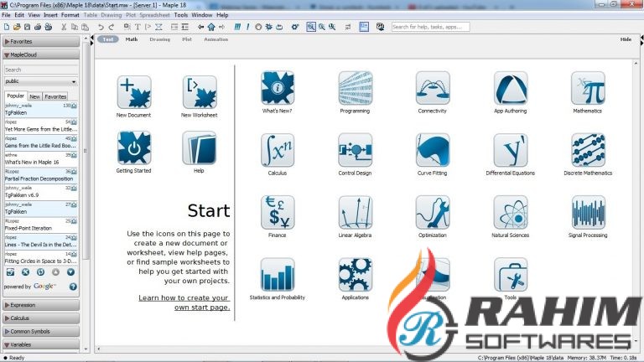The height and width of the screenshot is (362, 644).
Task: Expand the Common Symbols palette
Action: coord(40,331)
